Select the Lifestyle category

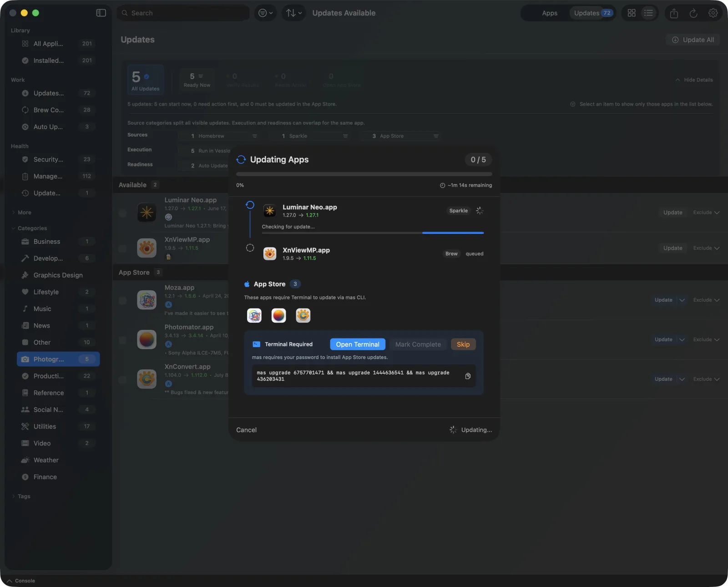(58, 292)
